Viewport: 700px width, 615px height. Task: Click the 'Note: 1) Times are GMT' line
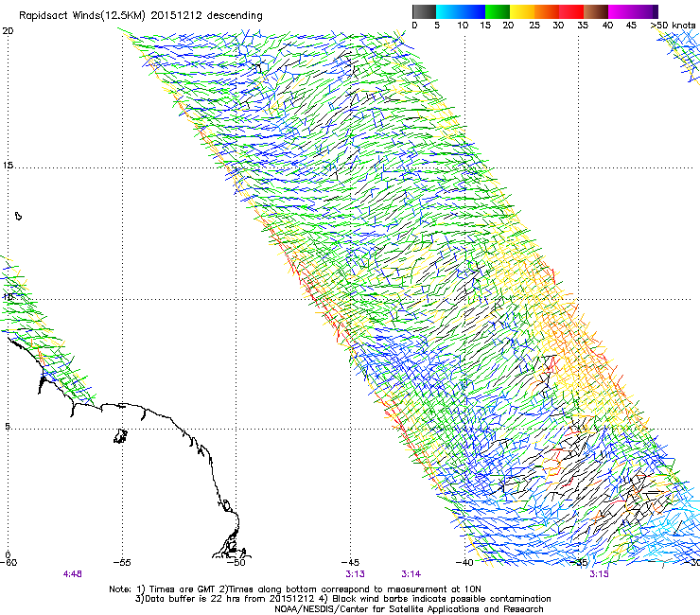tap(295, 589)
